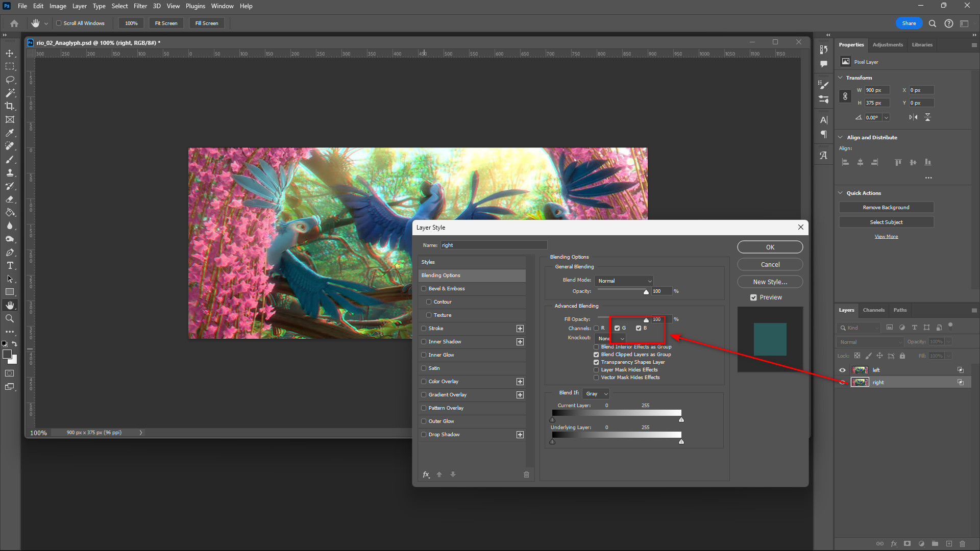
Task: Select the Zoom tool in toolbar
Action: point(10,318)
